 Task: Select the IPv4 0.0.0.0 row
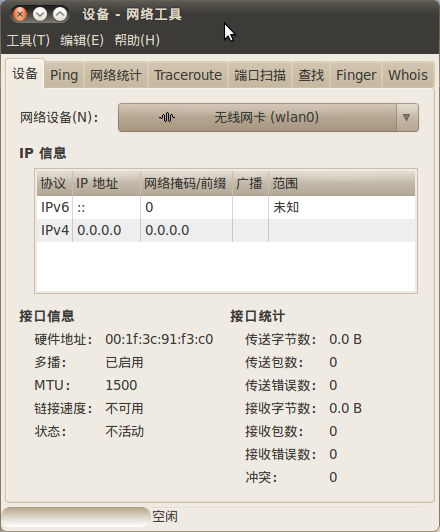click(x=226, y=230)
